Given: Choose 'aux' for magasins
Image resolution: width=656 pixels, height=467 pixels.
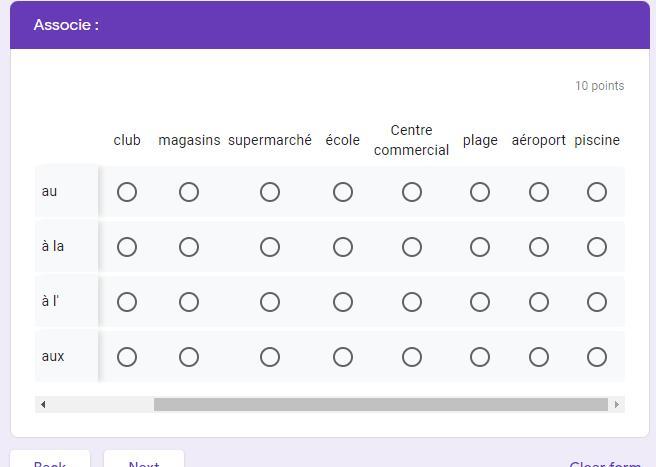Looking at the screenshot, I should coord(189,357).
